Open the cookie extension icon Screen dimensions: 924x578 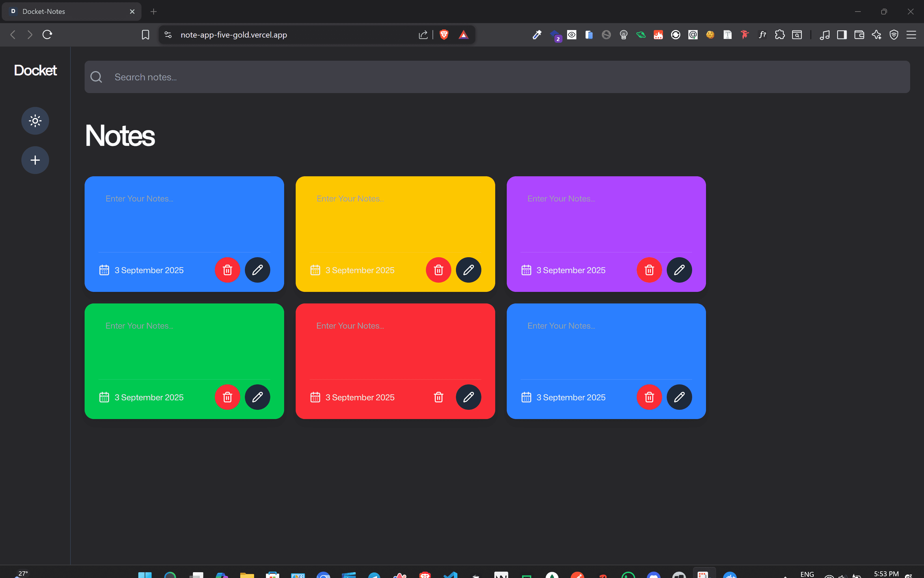click(x=710, y=35)
